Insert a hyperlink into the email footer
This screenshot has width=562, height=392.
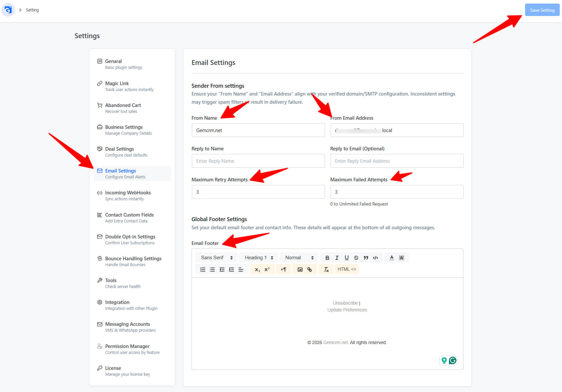coord(310,269)
